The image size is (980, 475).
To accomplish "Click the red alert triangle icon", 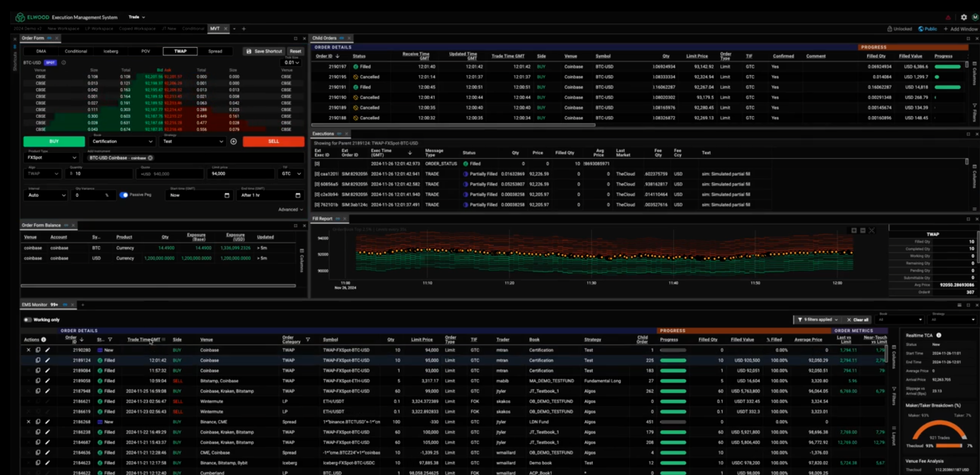I will (x=948, y=17).
